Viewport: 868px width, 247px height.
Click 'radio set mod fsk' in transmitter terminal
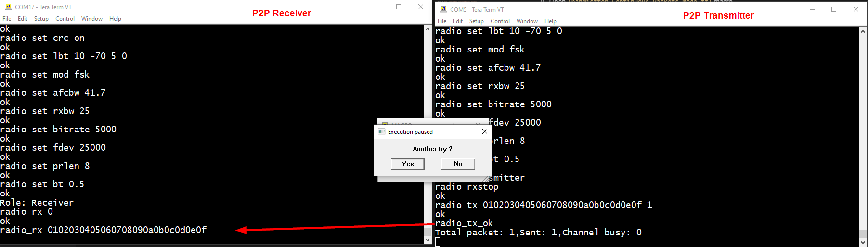pos(480,50)
